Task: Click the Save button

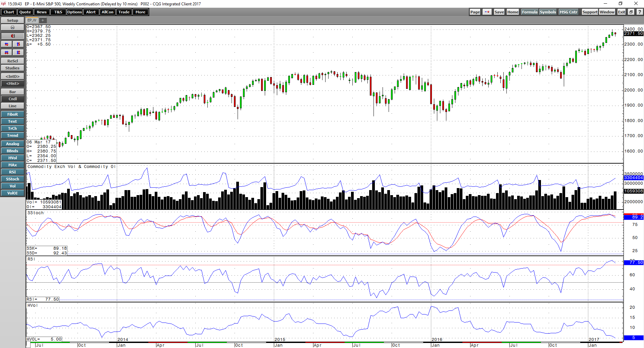Action: point(499,12)
